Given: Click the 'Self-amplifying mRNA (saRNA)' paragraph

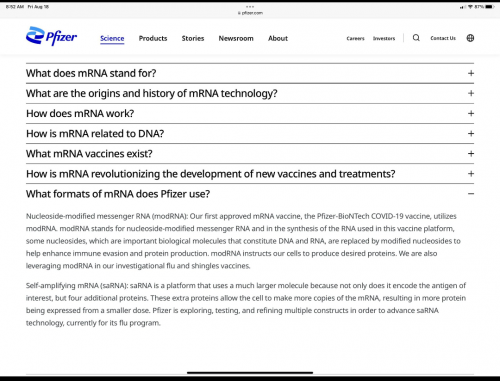Looking at the screenshot, I should coord(246,304).
